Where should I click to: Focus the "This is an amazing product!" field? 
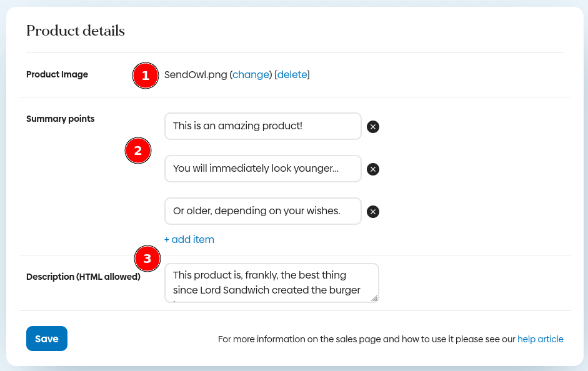point(262,126)
